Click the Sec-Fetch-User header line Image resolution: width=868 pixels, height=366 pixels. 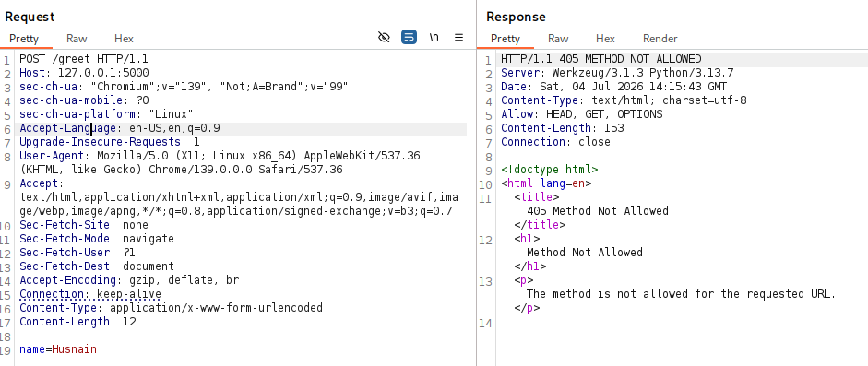pyautogui.click(x=77, y=253)
